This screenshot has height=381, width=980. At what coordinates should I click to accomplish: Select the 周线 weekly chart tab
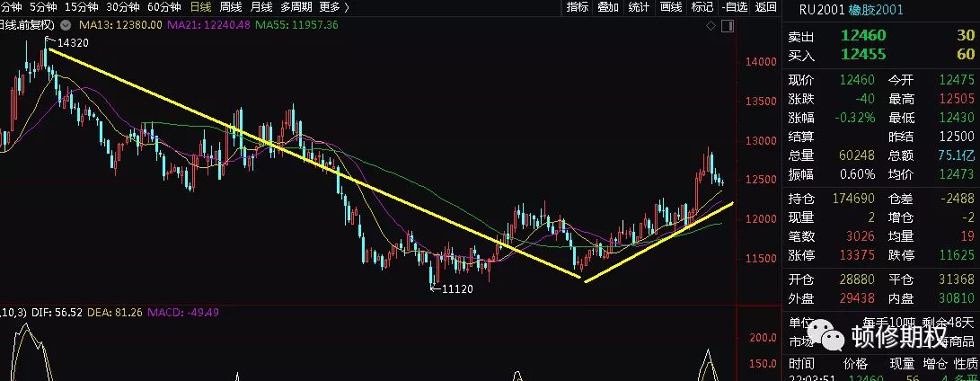coord(231,7)
